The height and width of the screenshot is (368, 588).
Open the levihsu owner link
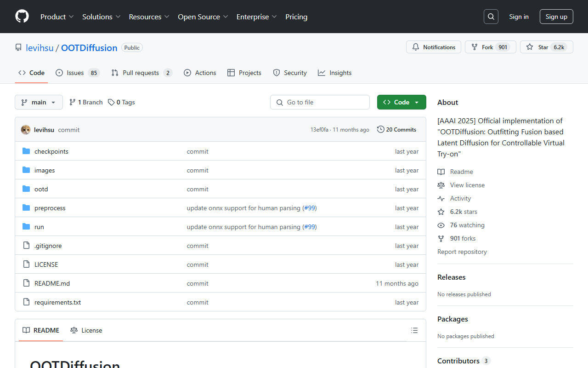pos(40,48)
